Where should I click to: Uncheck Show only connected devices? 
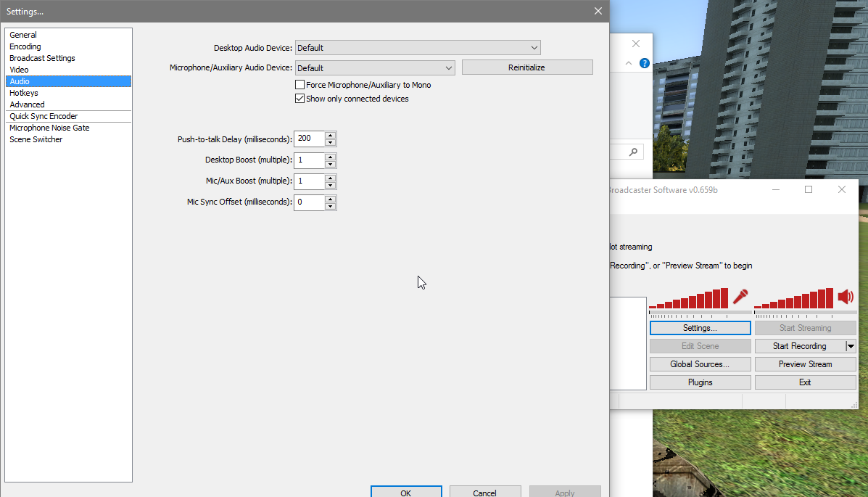299,98
